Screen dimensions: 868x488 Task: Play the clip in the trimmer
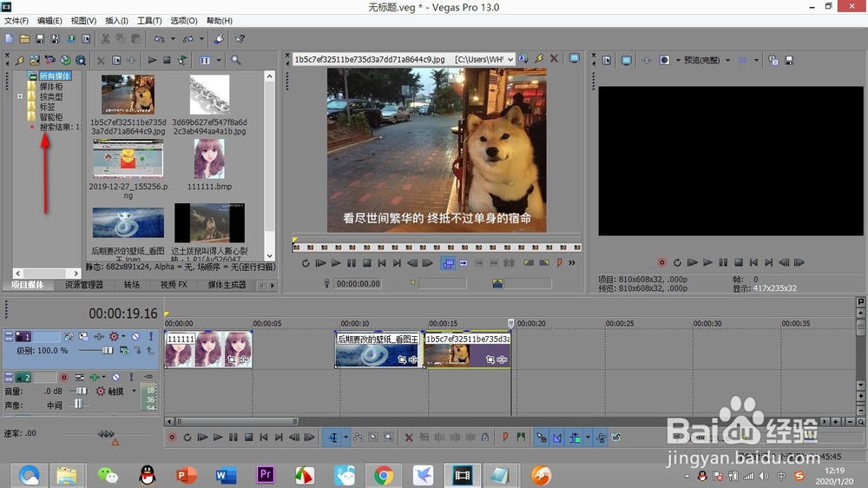pos(336,263)
